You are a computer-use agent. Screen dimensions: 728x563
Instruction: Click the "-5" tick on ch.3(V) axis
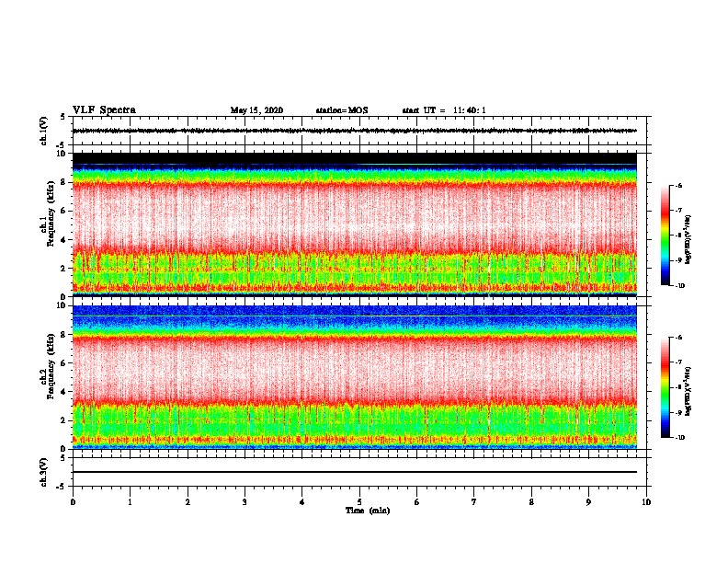[x=62, y=487]
